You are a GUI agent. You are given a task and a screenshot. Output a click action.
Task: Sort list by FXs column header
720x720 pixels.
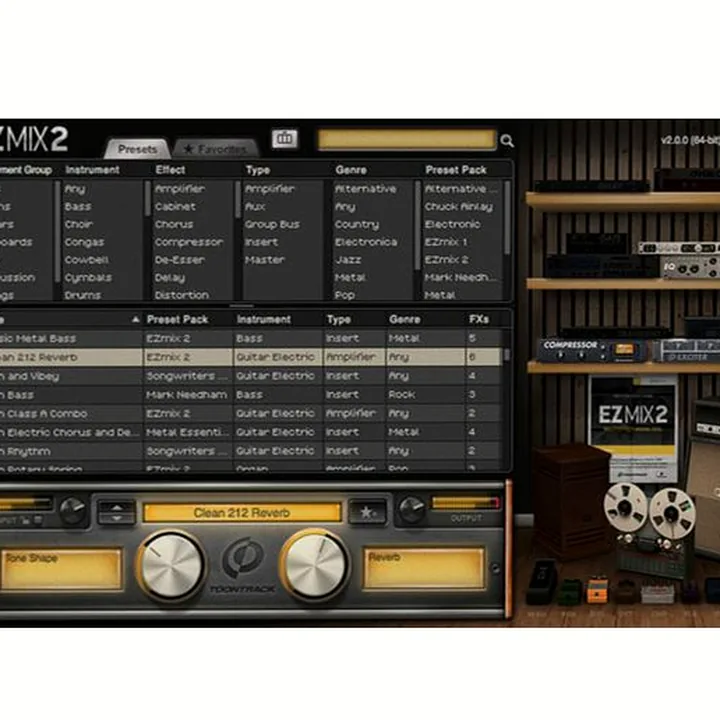click(x=478, y=319)
